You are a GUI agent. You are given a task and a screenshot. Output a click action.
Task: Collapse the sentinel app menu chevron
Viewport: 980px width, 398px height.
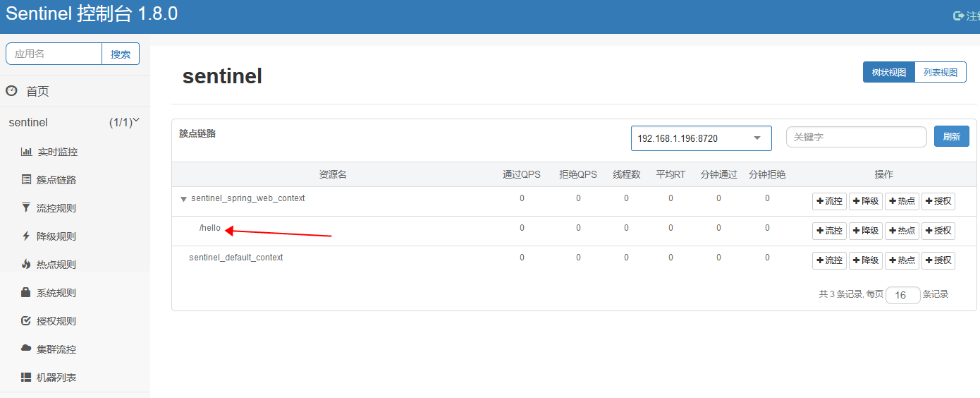(136, 121)
